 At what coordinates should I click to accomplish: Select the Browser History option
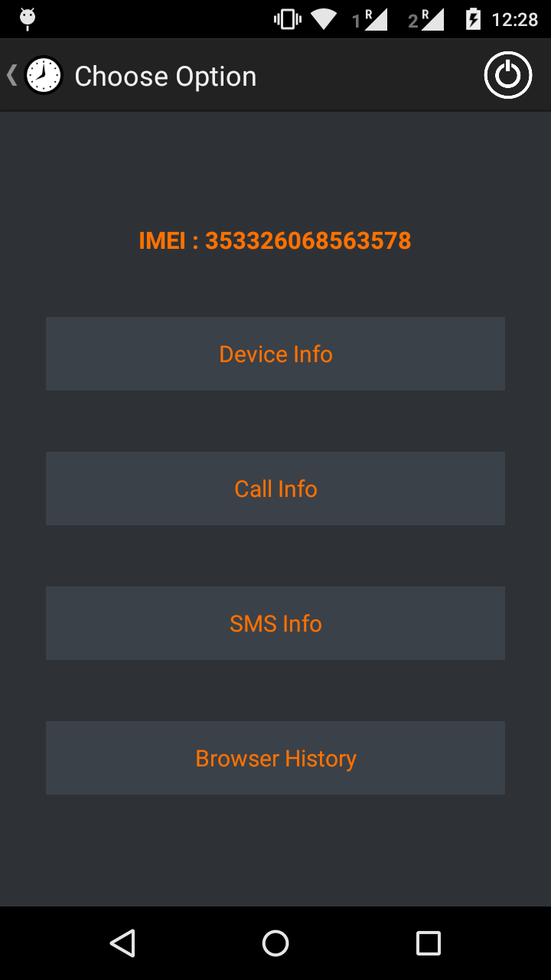pyautogui.click(x=275, y=758)
